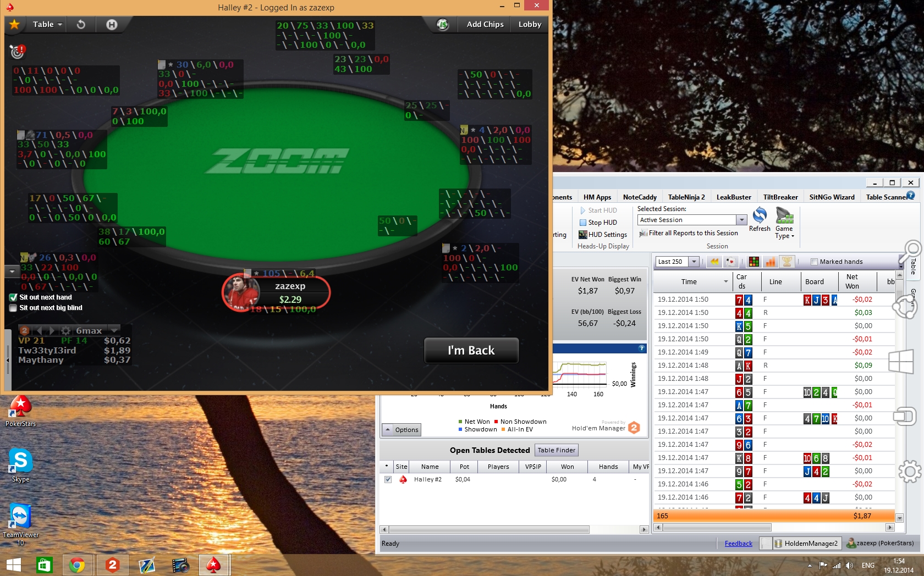Open the Feedback link
Viewport: 924px width, 576px height.
tap(738, 544)
